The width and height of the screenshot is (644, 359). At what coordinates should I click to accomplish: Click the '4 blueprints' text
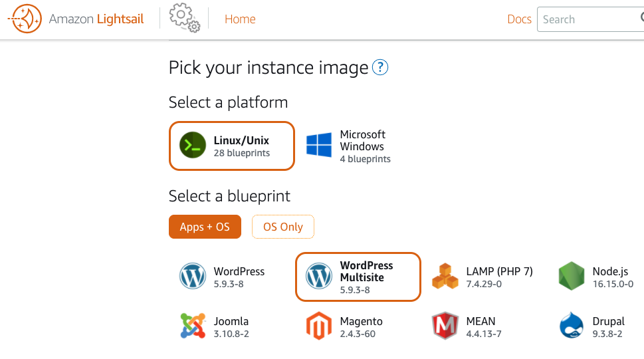(x=365, y=159)
